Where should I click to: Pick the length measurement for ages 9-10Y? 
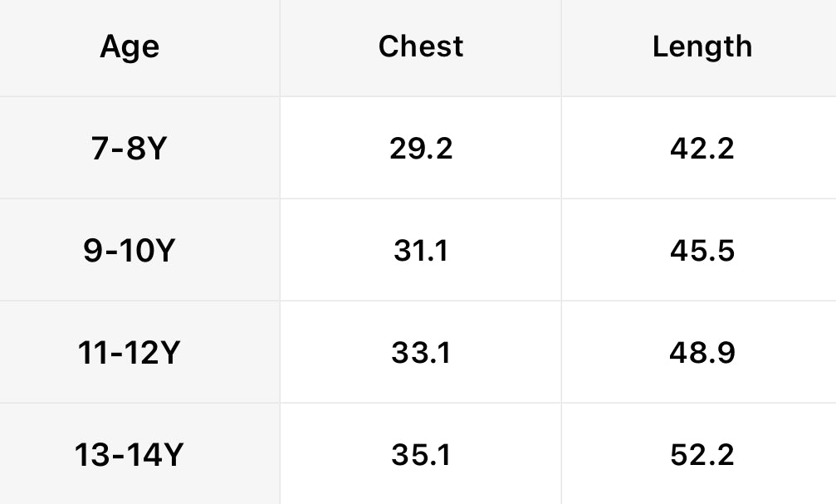coord(702,251)
